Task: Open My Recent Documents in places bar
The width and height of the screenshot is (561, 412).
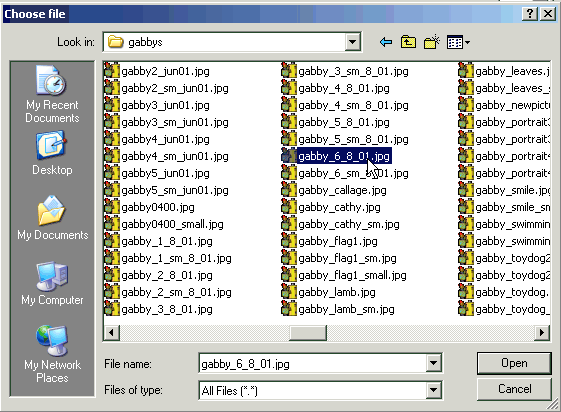Action: [x=52, y=94]
